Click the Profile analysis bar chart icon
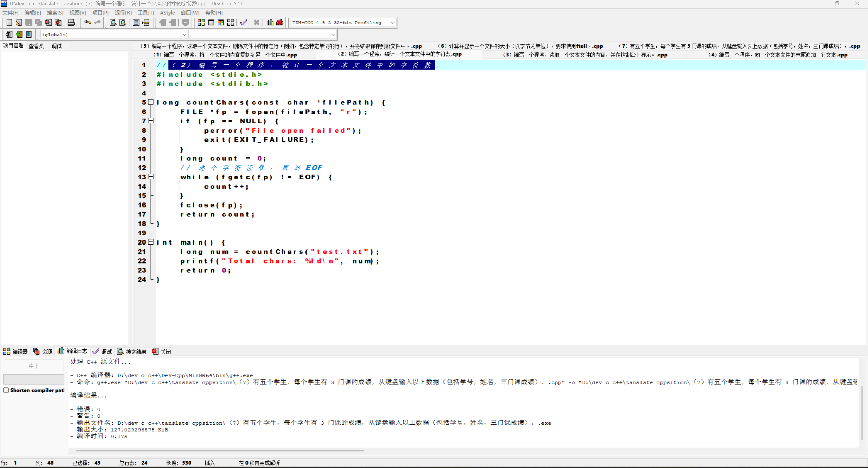This screenshot has width=868, height=468. tap(270, 23)
